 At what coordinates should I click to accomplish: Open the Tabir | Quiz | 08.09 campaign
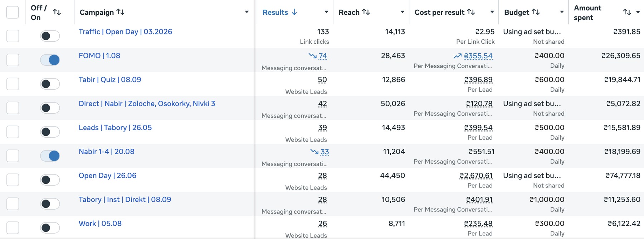[x=110, y=80]
